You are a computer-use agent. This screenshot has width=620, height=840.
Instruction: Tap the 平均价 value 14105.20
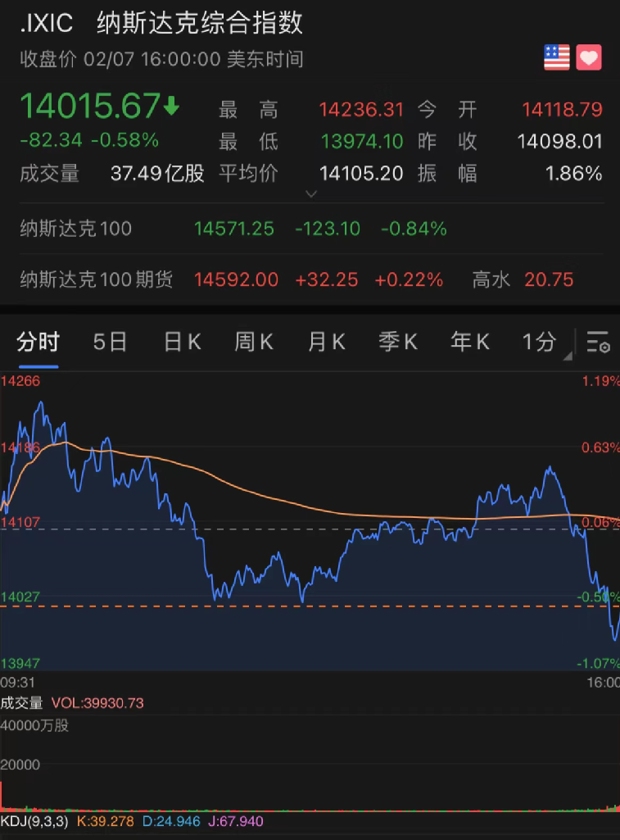(x=361, y=174)
